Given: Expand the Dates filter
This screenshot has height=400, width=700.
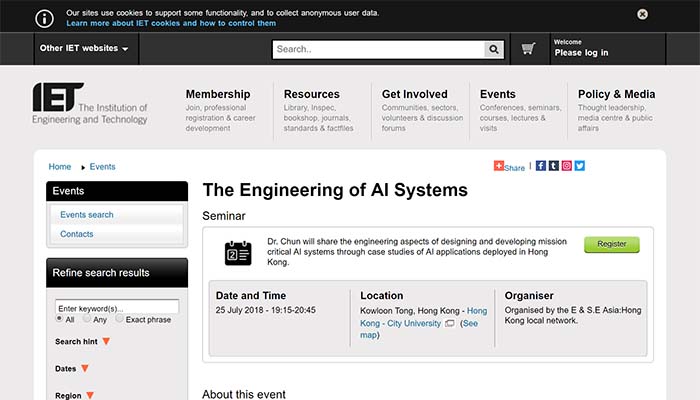Looking at the screenshot, I should (85, 369).
